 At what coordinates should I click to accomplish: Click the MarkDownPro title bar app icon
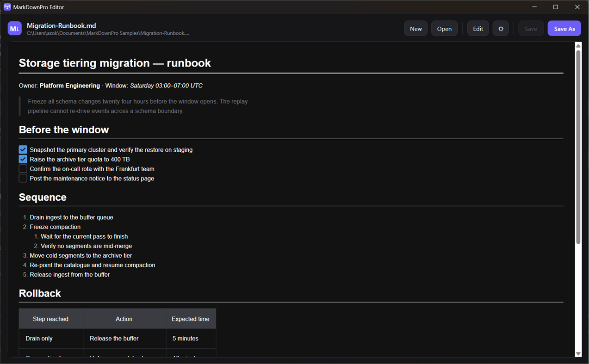pyautogui.click(x=7, y=7)
